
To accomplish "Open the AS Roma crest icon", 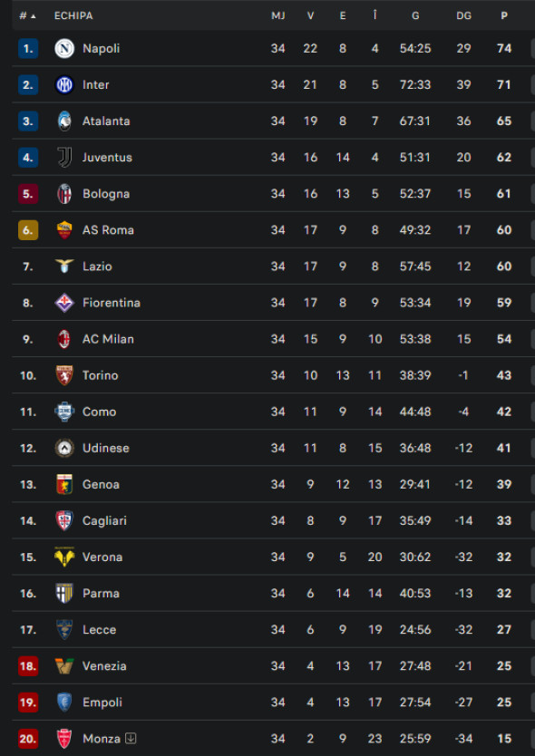I will (64, 230).
